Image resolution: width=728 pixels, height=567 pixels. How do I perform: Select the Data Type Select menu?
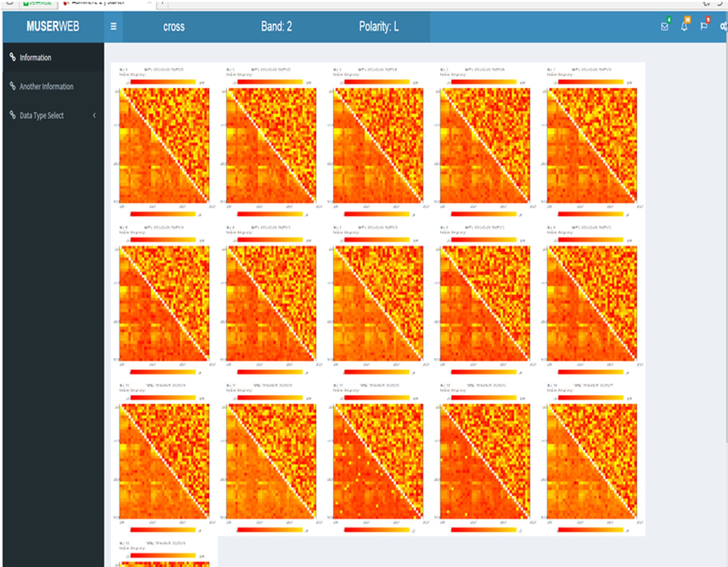pyautogui.click(x=42, y=116)
